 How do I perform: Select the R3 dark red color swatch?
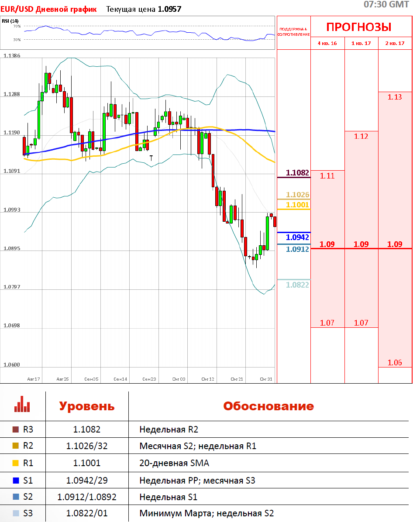[16, 429]
